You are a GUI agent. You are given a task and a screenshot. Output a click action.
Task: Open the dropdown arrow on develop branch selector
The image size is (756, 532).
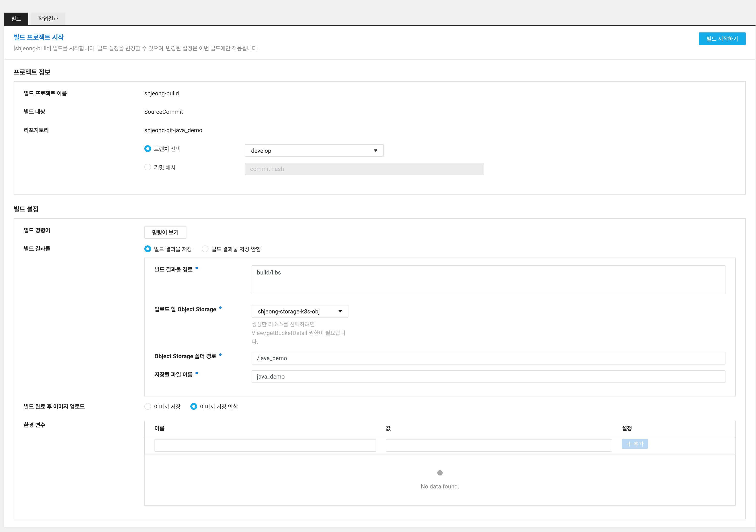(375, 151)
